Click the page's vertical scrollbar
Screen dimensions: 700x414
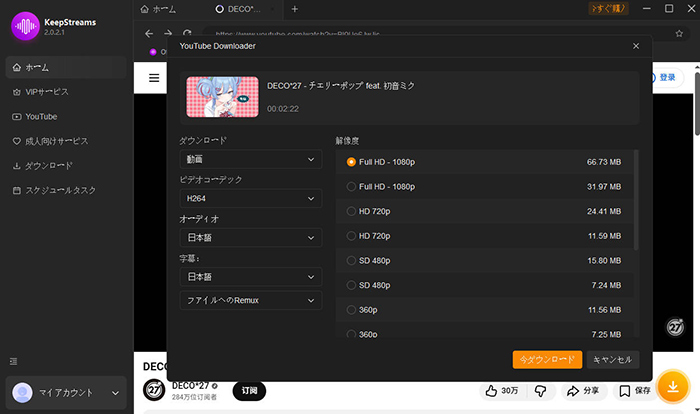tap(697, 103)
